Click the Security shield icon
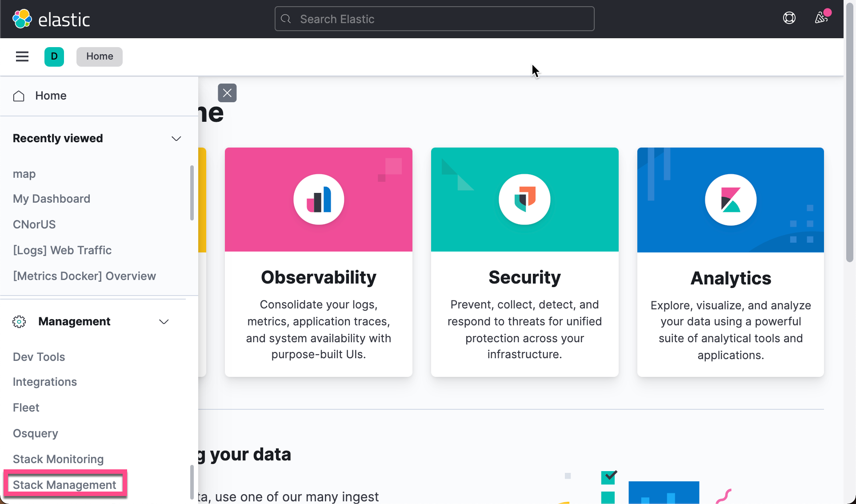 tap(524, 199)
